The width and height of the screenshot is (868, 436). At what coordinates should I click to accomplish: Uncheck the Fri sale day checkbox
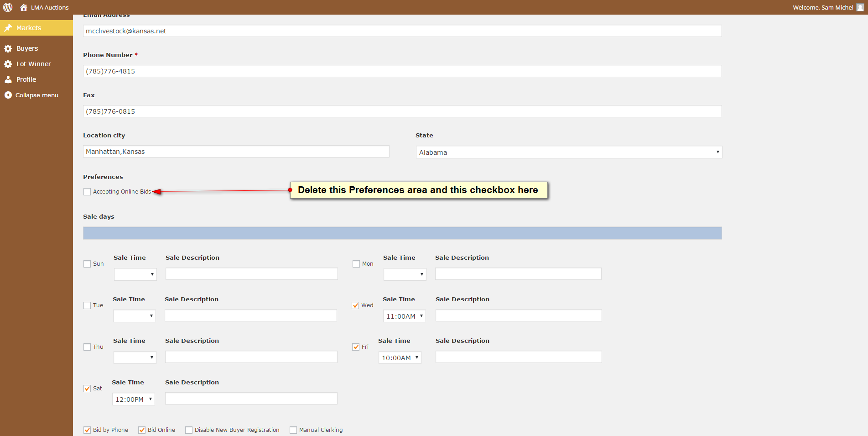coord(356,347)
